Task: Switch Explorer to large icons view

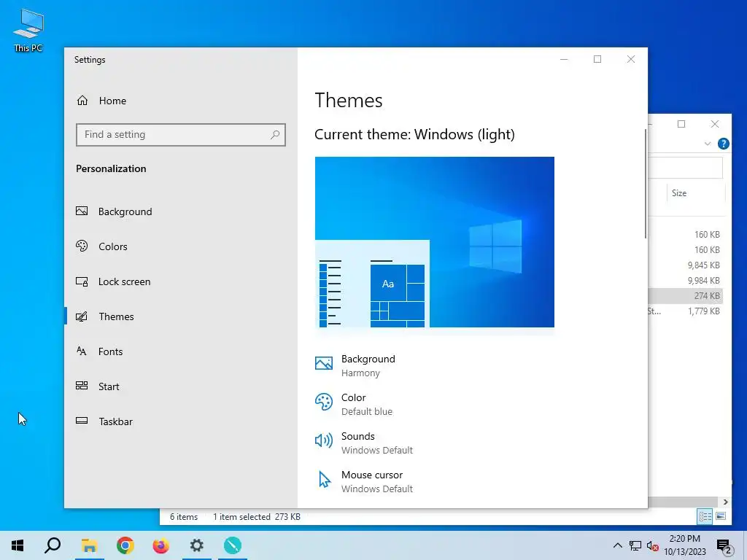Action: 721,516
